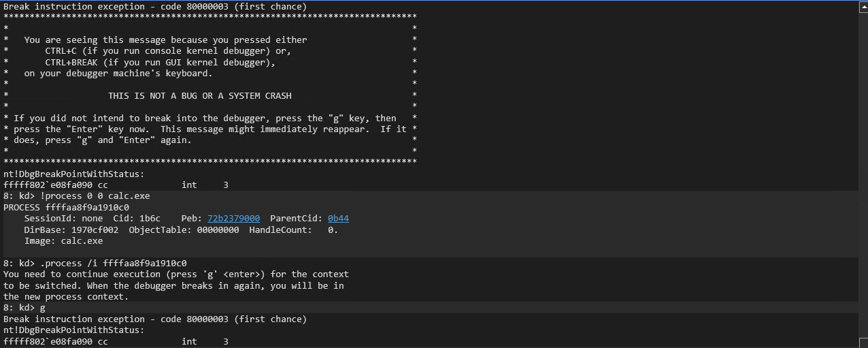Select the ".process /i" command line
The image size is (868, 348).
95,263
